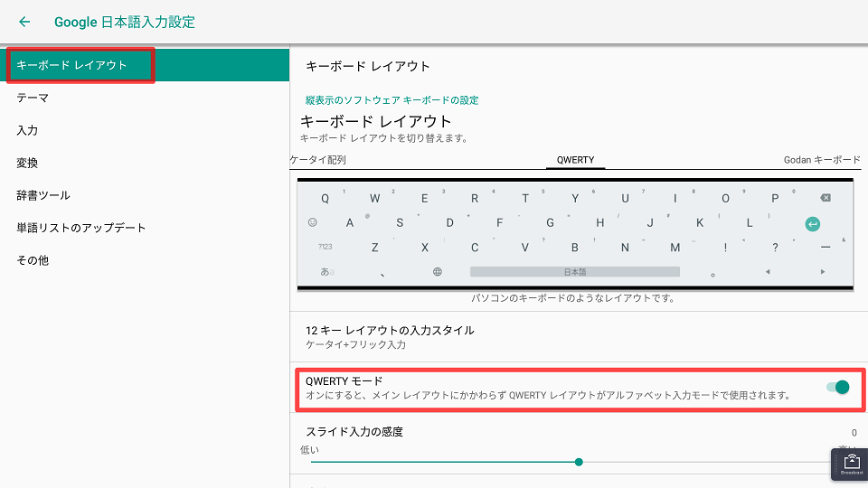Switch to ケータイ配列 layout tab
Viewport: 868px width, 488px height.
[x=317, y=160]
